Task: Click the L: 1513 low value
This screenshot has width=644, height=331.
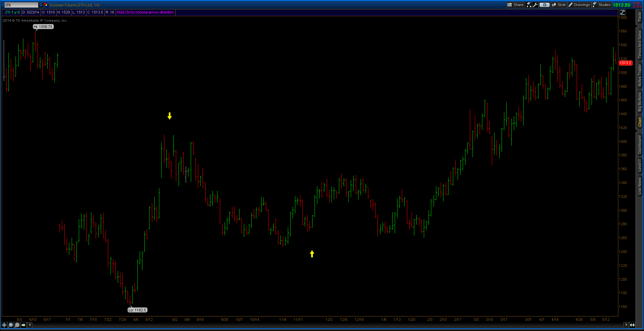Action: [x=79, y=12]
